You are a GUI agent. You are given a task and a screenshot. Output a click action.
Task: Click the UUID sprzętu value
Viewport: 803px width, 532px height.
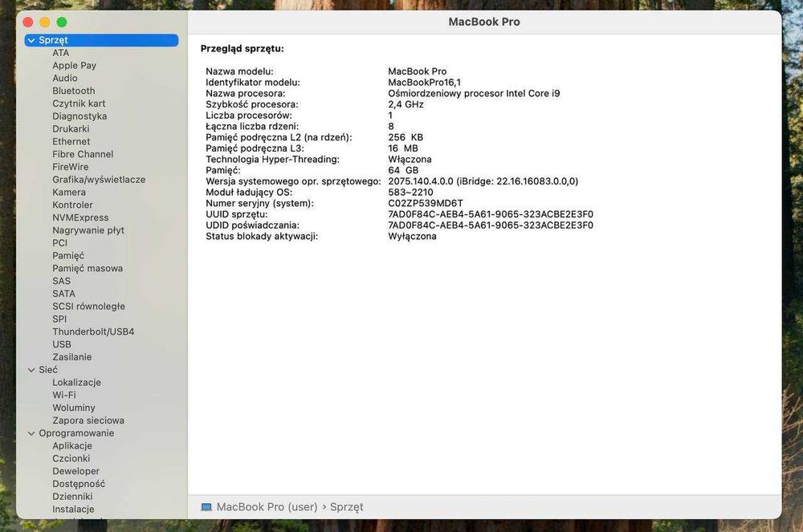[491, 214]
